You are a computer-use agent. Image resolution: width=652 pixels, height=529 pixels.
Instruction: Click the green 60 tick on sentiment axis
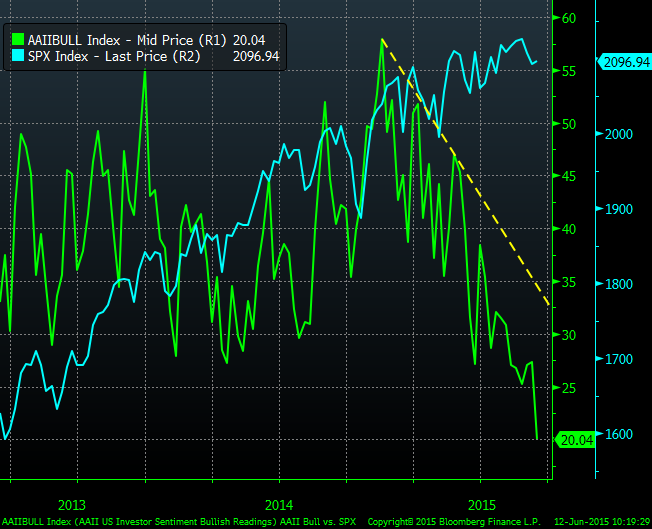(x=569, y=19)
